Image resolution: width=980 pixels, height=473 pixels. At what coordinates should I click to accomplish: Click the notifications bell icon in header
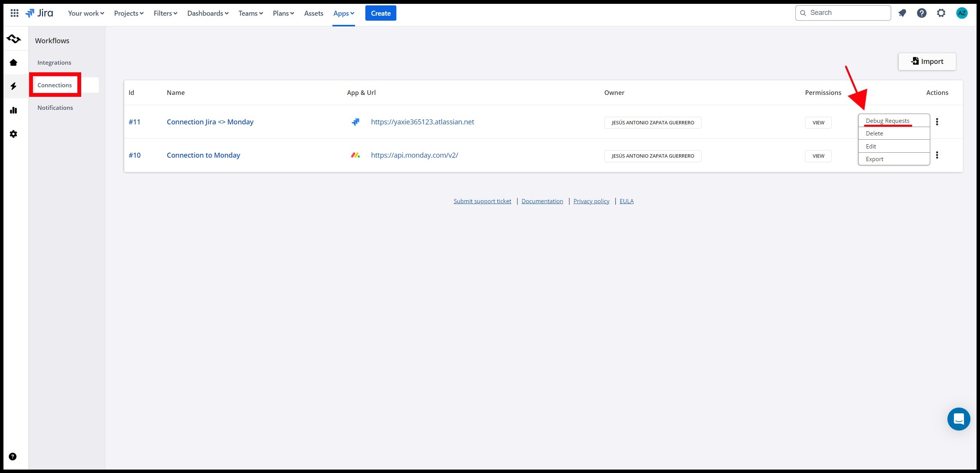click(902, 13)
